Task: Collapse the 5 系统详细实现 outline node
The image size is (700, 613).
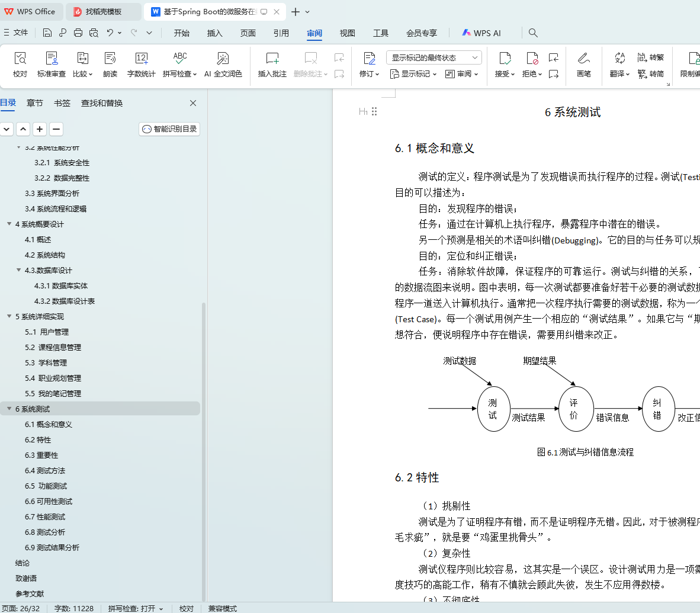Action: point(9,316)
